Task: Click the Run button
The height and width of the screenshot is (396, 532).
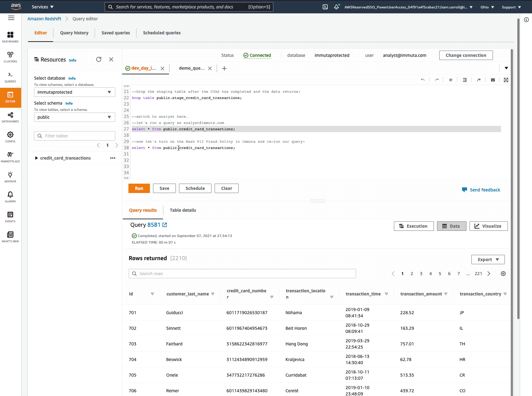Action: [139, 188]
